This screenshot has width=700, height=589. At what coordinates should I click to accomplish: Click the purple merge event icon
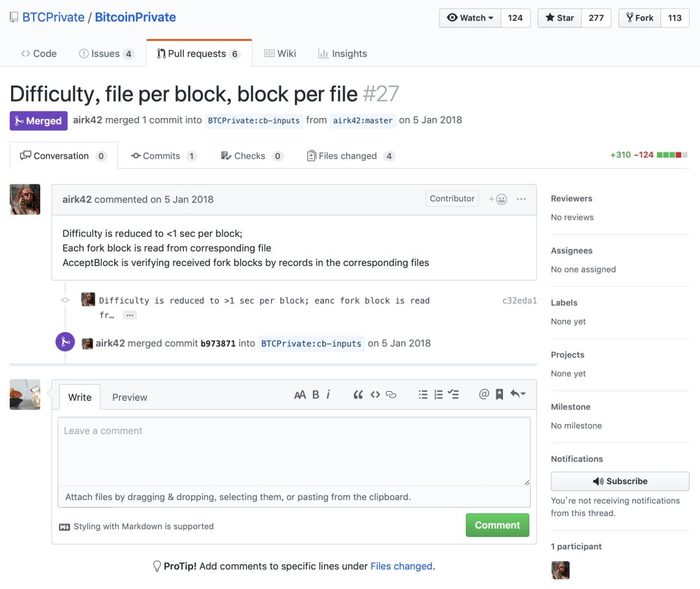pyautogui.click(x=65, y=342)
